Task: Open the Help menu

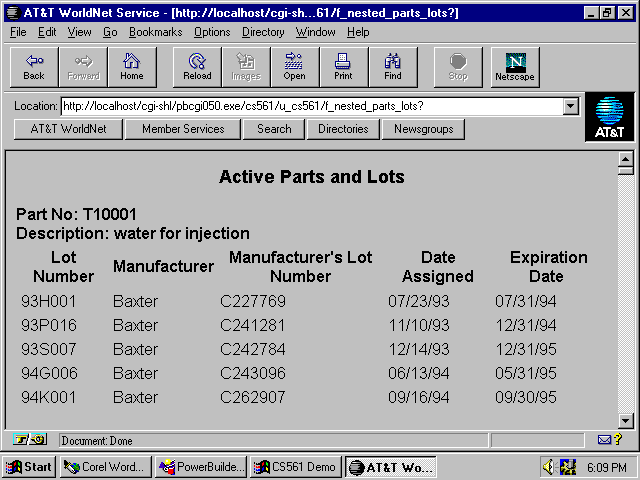Action: click(358, 32)
